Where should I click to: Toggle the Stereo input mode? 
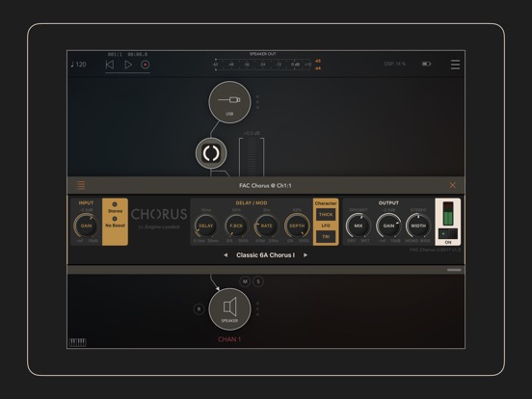click(x=115, y=207)
